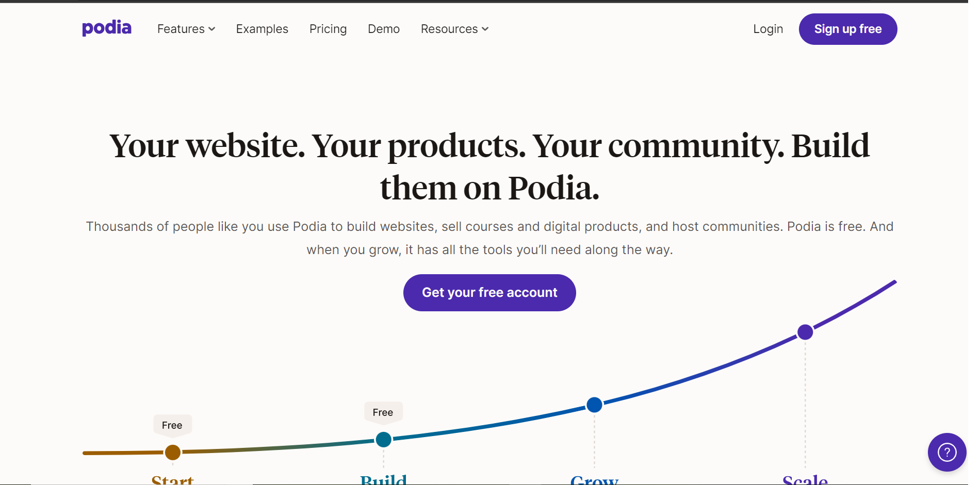Image resolution: width=980 pixels, height=485 pixels.
Task: Open the help question mark widget
Action: pos(946,452)
